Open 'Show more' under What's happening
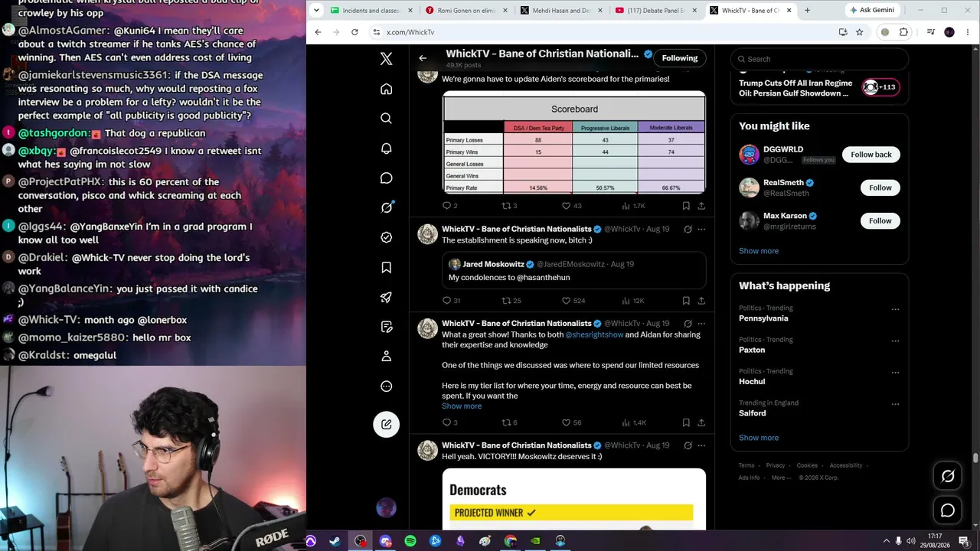 759,438
